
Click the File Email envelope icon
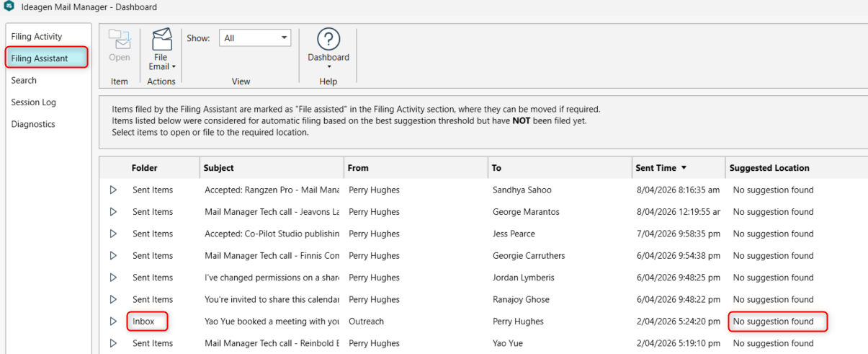tap(161, 39)
